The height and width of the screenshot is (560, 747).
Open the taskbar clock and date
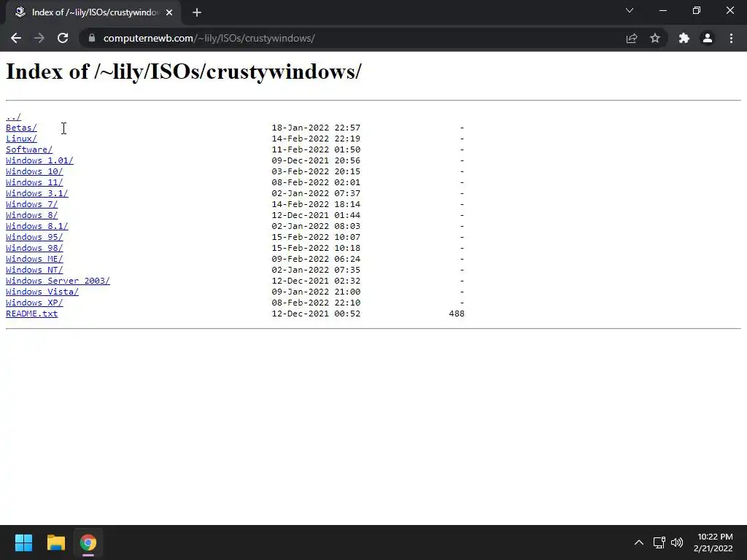[713, 542]
